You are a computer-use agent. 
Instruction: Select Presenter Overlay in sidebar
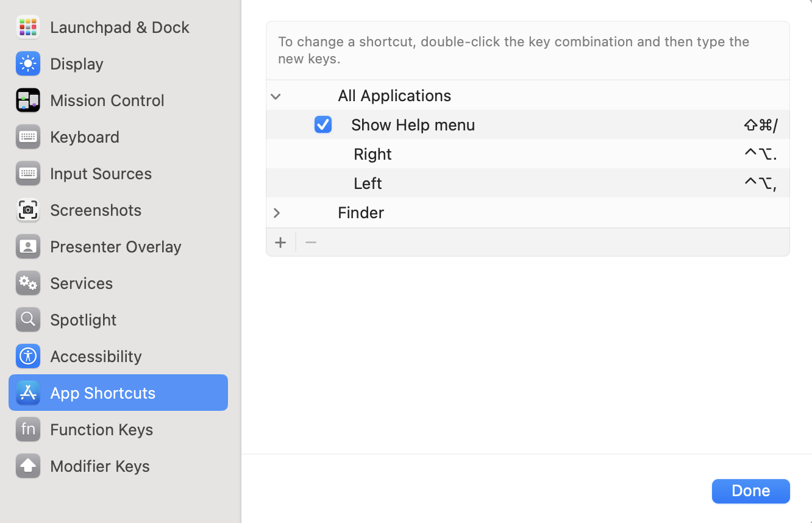point(115,246)
